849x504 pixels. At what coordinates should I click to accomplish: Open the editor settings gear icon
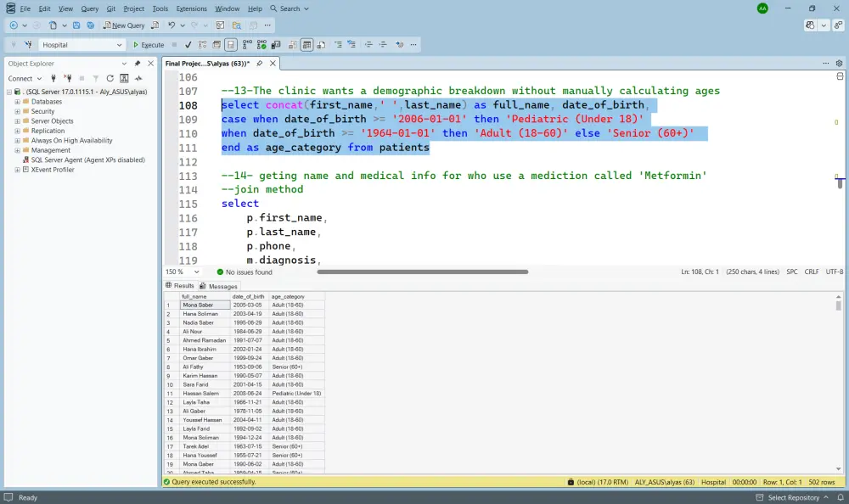(840, 64)
